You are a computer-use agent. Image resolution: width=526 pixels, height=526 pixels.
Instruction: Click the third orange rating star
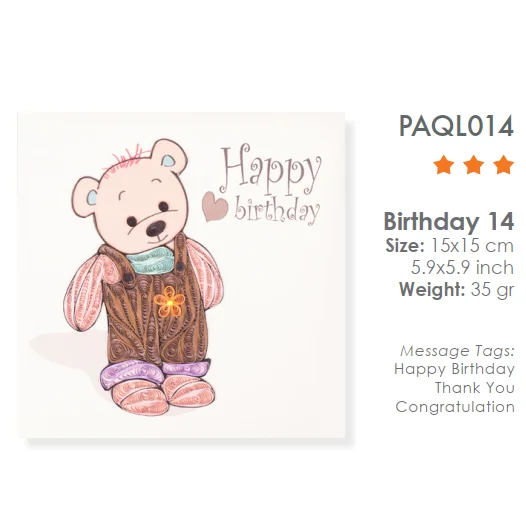(503, 164)
